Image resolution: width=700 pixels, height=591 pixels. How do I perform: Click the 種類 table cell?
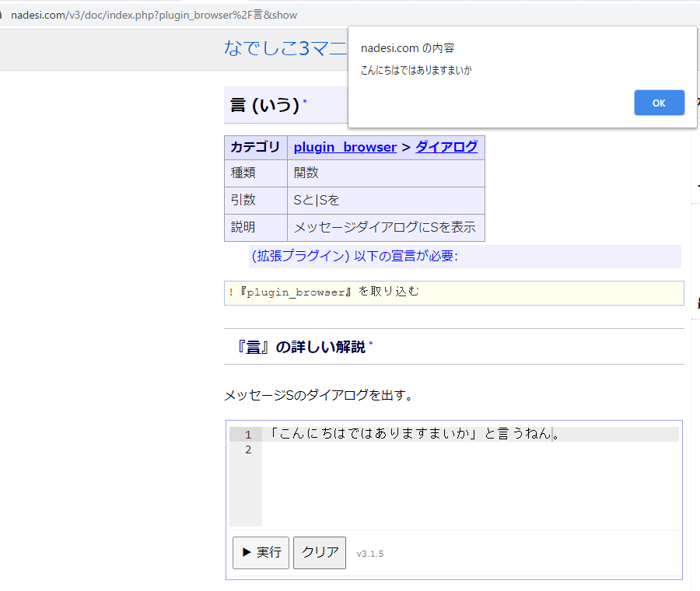point(256,173)
